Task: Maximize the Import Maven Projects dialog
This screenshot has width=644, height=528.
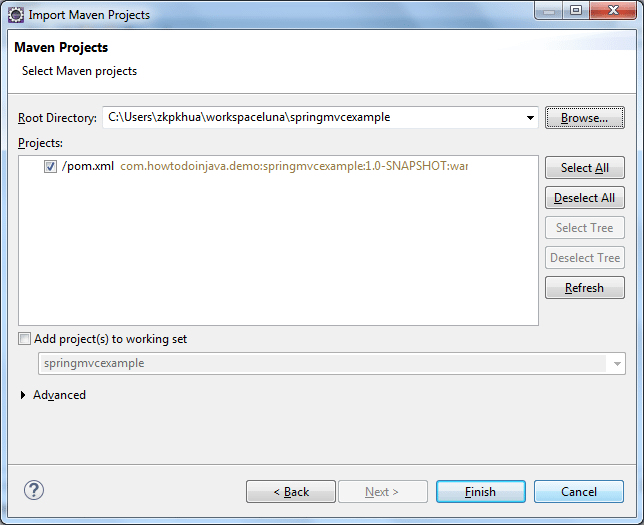Action: [576, 10]
